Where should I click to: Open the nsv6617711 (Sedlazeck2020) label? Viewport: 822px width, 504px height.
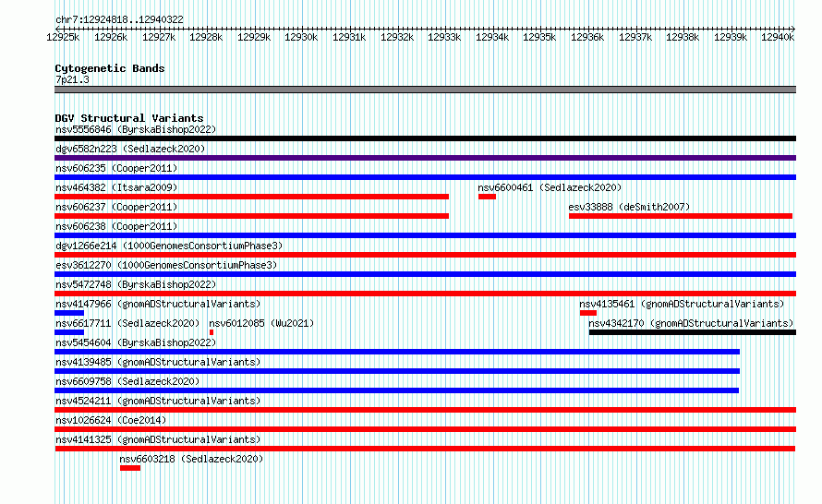(x=127, y=323)
